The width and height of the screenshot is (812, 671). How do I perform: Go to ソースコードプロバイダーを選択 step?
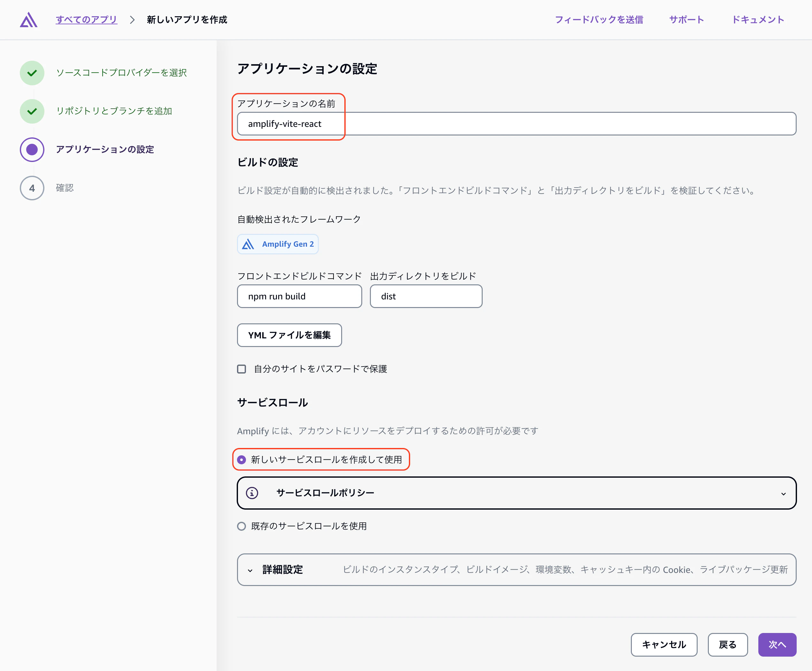[x=121, y=73]
